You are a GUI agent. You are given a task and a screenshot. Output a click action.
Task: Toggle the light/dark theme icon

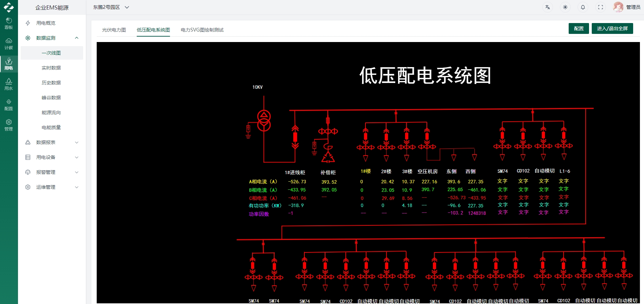tap(565, 7)
